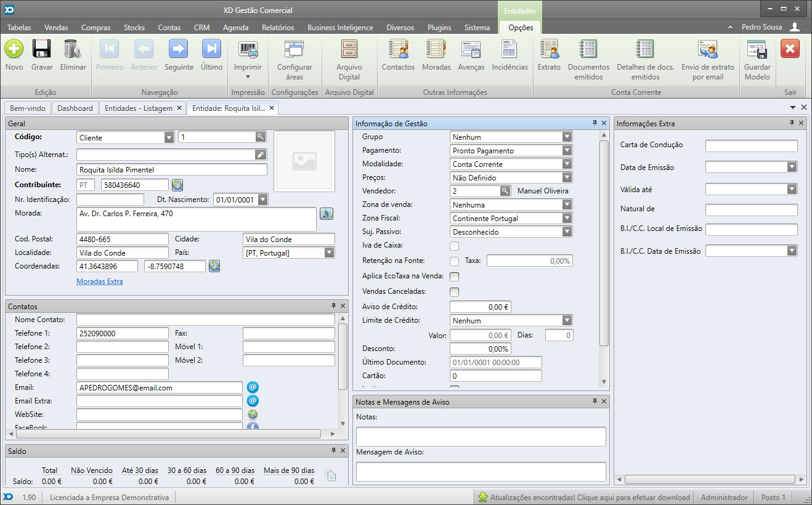Image resolution: width=812 pixels, height=505 pixels.
Task: Toggle the Aplica EcoTaxa na Venda checkbox
Action: point(455,277)
